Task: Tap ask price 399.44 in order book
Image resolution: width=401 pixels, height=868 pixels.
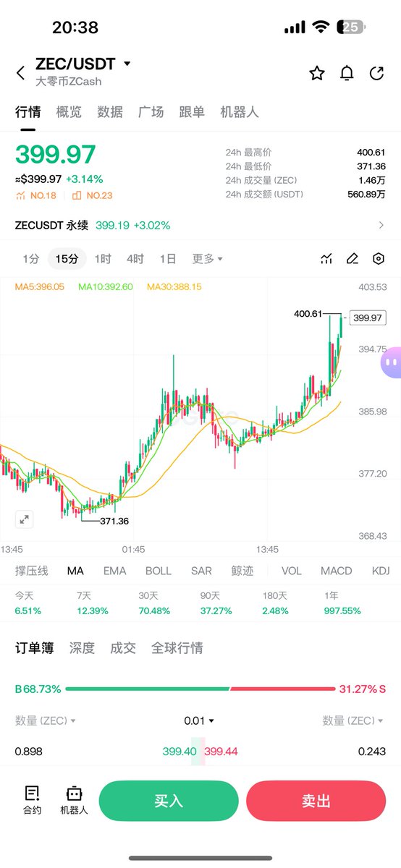Action: pos(221,752)
